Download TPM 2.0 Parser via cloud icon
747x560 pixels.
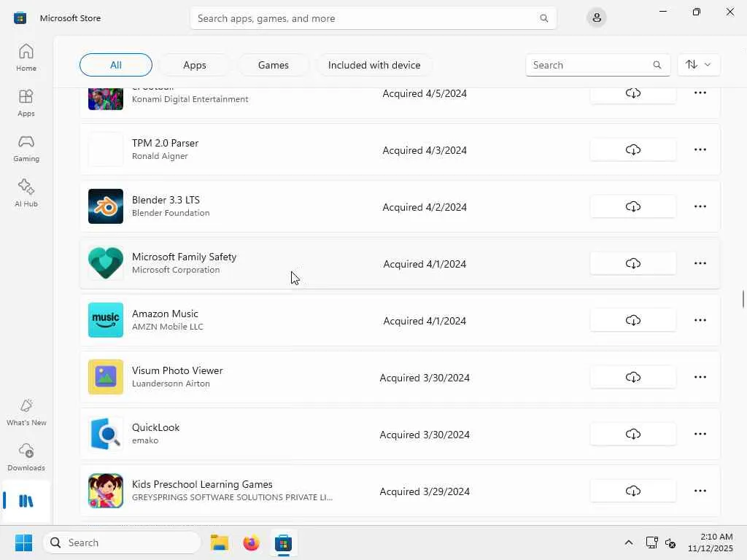point(632,149)
